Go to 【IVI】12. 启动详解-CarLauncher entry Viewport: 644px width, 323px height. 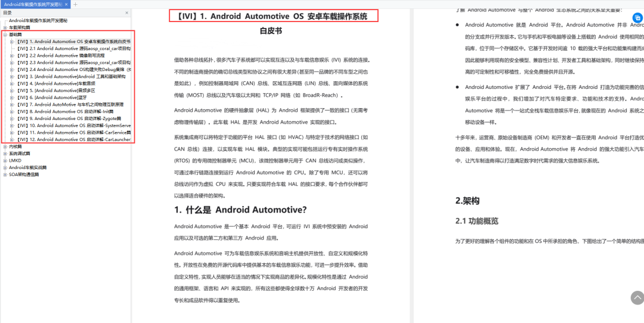point(73,139)
